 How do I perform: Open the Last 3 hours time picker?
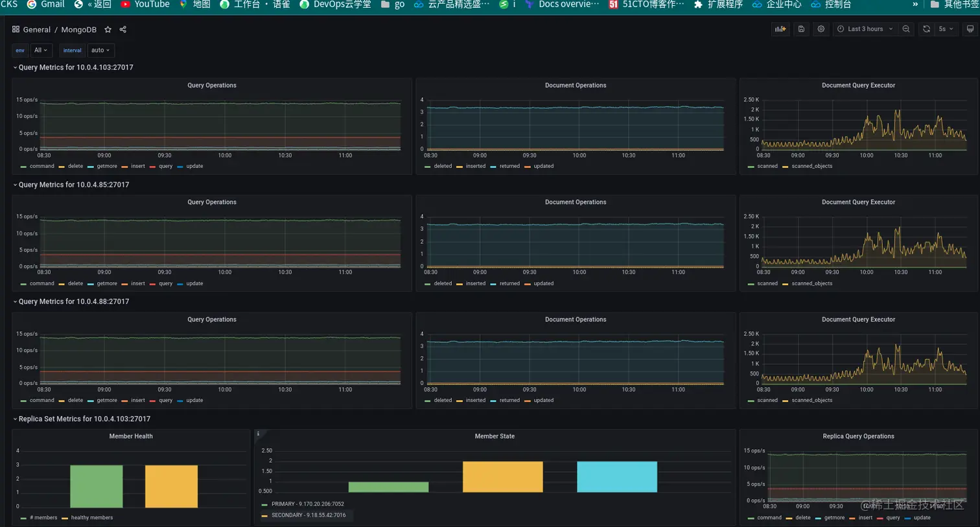[x=865, y=29]
